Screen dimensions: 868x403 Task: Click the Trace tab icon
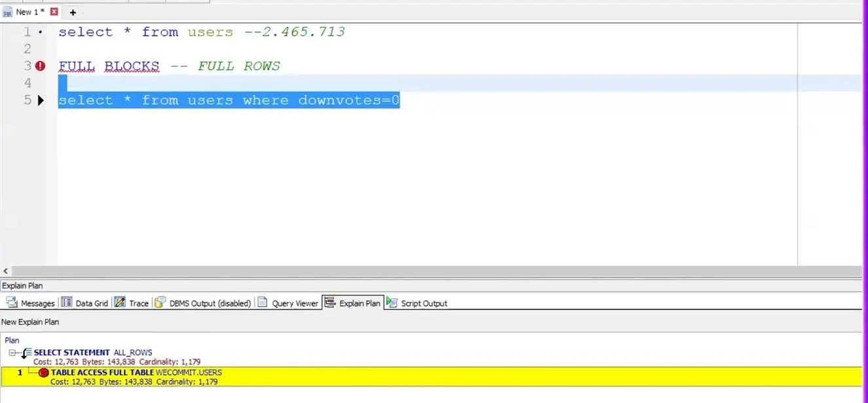tap(120, 302)
